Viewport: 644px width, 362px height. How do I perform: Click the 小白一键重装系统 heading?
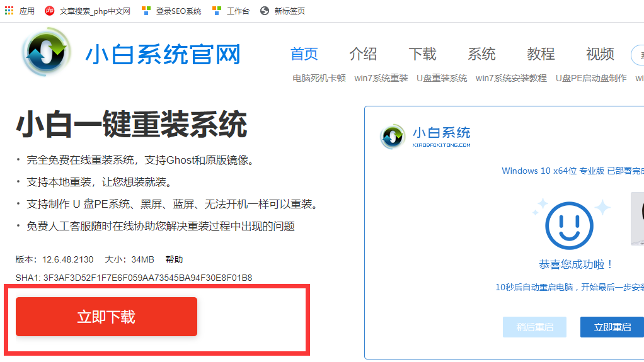tap(132, 124)
